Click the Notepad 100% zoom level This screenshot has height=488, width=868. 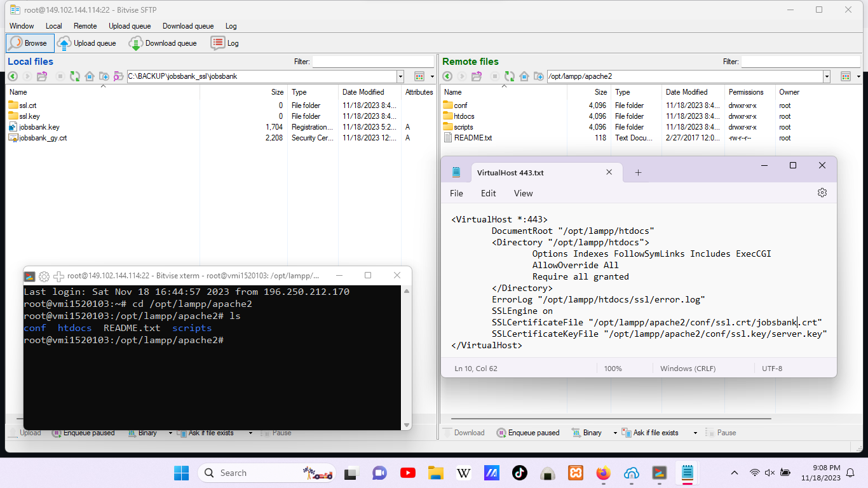(613, 369)
